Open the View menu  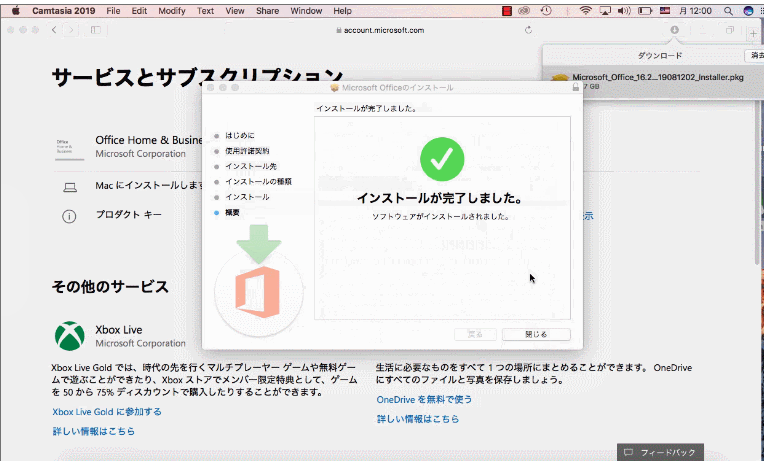(x=235, y=11)
